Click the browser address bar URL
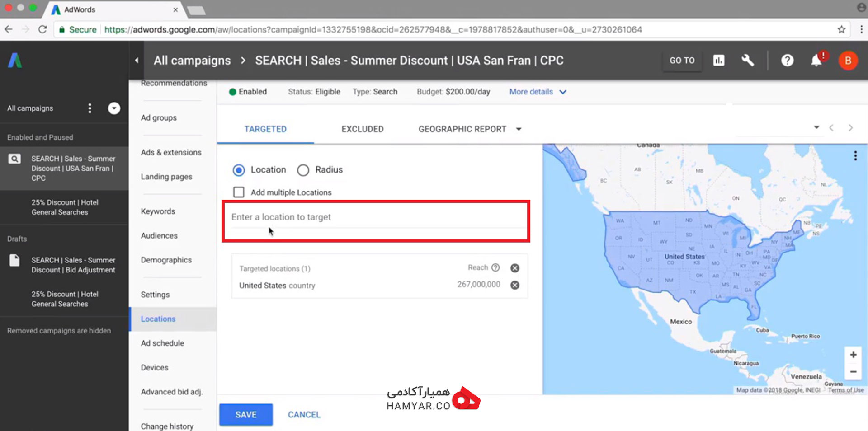The height and width of the screenshot is (431, 868). pos(373,29)
